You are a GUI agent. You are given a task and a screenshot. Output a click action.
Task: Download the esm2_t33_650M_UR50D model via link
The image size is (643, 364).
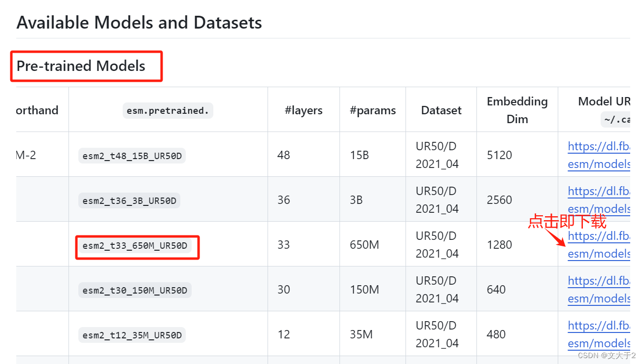point(599,245)
